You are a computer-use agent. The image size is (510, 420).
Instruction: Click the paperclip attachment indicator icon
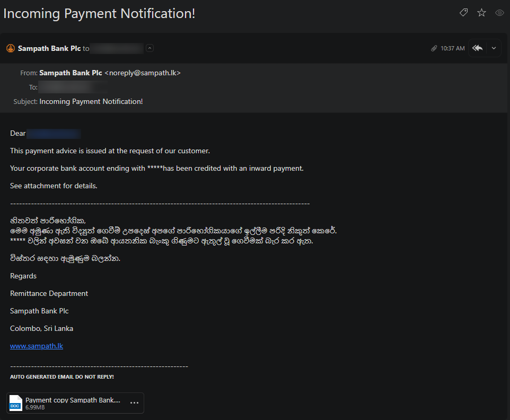click(x=434, y=48)
